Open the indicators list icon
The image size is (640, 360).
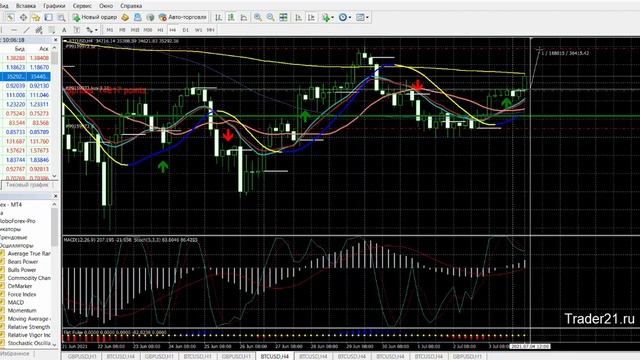tap(325, 17)
